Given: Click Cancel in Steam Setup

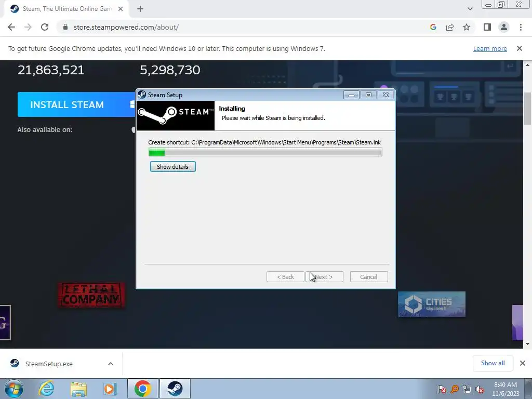Looking at the screenshot, I should (369, 277).
